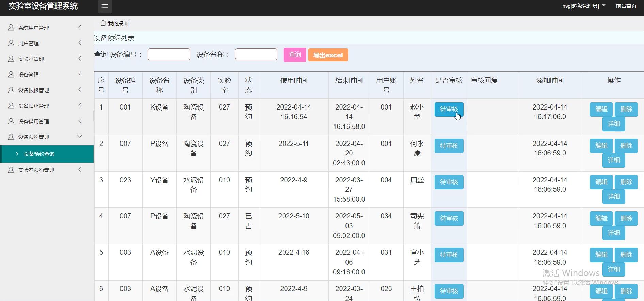Focus the 设备名称 search field
The height and width of the screenshot is (301, 644).
[x=256, y=54]
